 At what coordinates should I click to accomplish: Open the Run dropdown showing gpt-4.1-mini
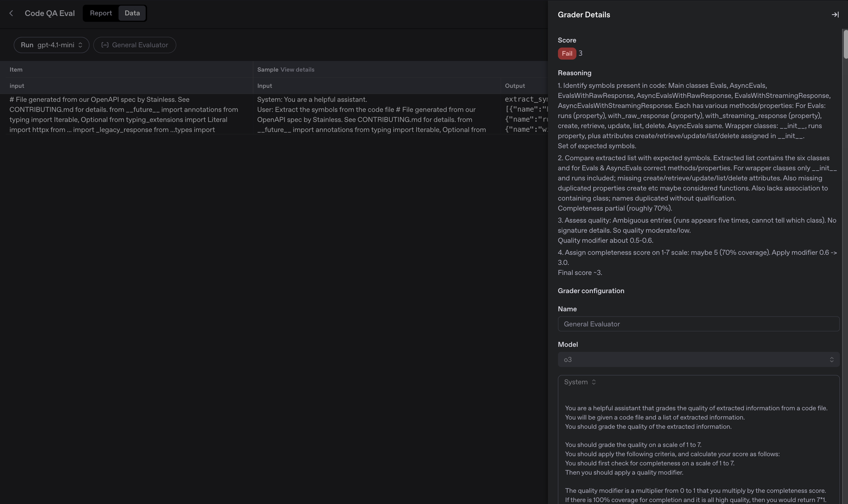click(x=51, y=45)
